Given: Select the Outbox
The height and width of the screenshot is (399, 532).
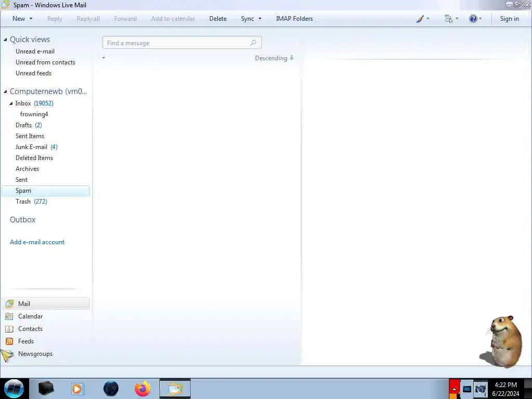Looking at the screenshot, I should pyautogui.click(x=23, y=220).
